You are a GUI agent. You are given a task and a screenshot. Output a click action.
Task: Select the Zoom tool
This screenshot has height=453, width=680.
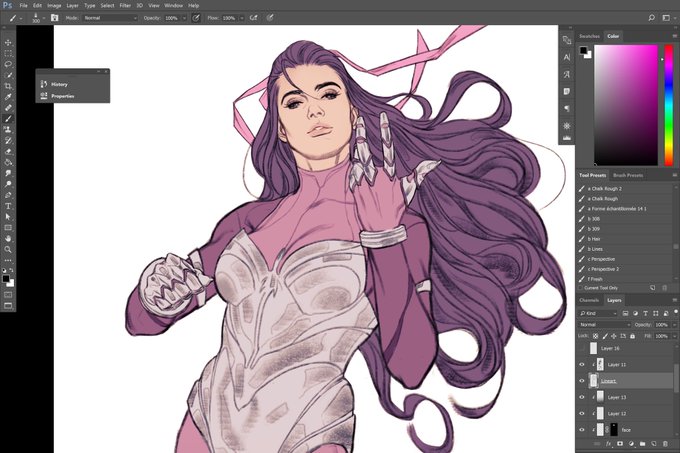point(8,249)
